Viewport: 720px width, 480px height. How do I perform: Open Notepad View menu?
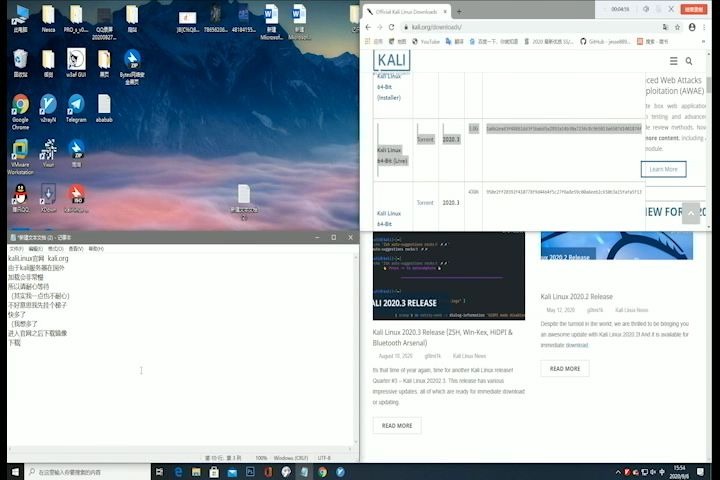click(x=76, y=248)
